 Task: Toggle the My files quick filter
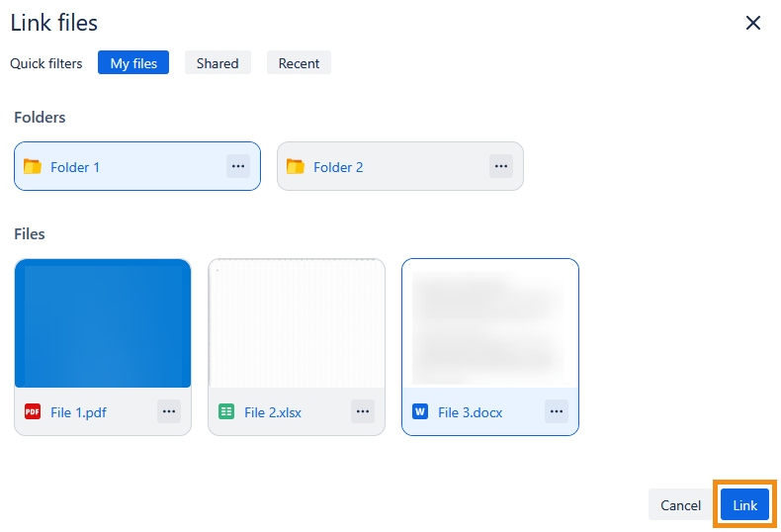[133, 63]
